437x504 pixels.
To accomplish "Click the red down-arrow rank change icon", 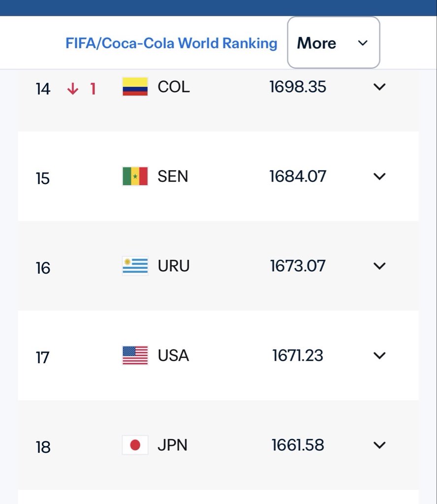I will pos(73,89).
